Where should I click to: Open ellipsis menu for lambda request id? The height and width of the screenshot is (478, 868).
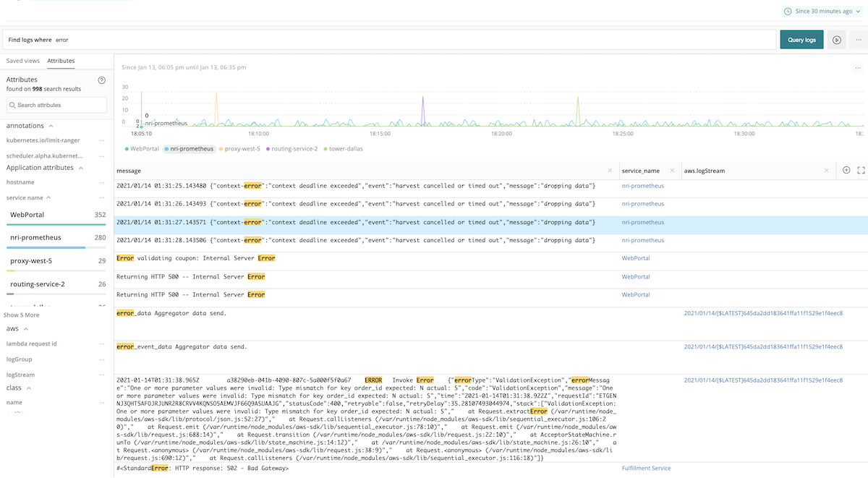[x=102, y=344]
